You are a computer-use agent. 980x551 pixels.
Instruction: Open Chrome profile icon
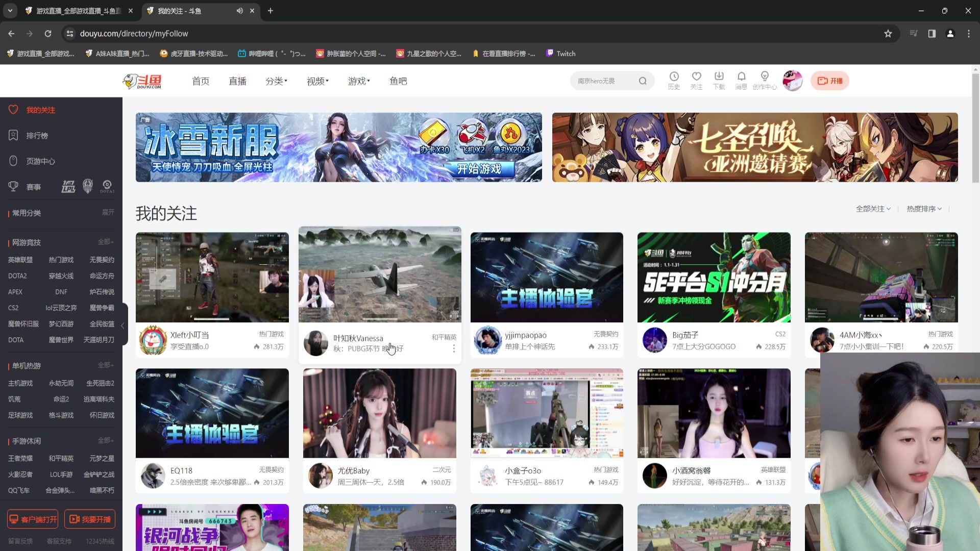[x=950, y=34]
